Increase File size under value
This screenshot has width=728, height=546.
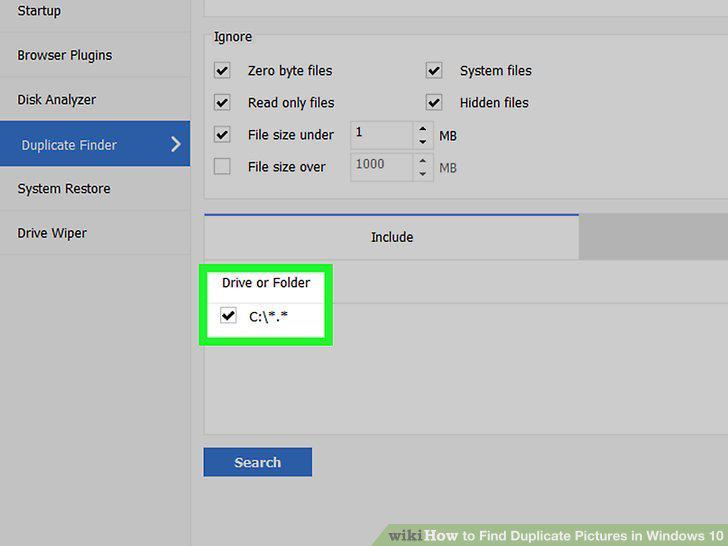click(422, 129)
